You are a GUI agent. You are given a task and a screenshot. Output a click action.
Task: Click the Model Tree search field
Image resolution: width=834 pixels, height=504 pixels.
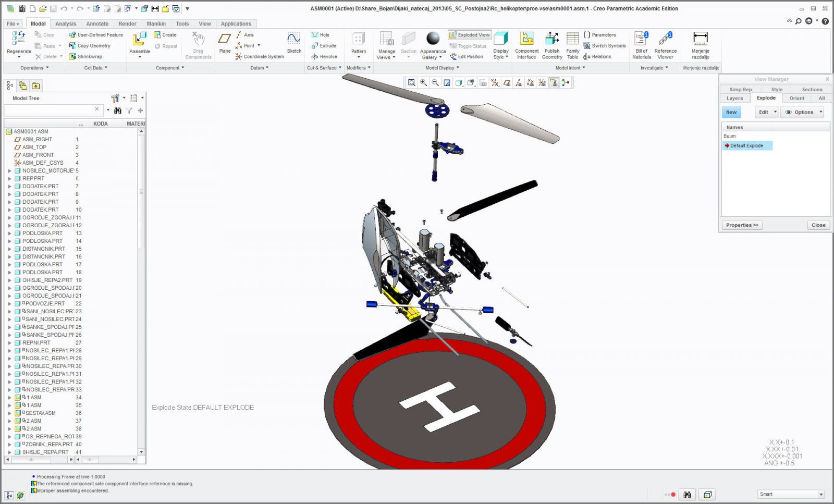coord(50,109)
